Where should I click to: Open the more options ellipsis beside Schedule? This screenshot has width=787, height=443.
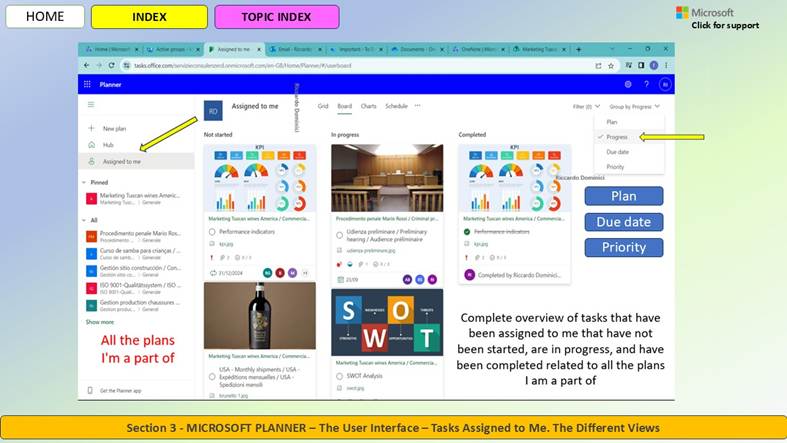(x=417, y=106)
